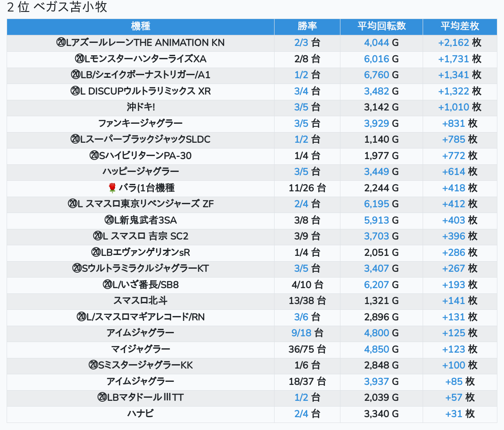This screenshot has height=430, width=504.
Task: Click the ファンキージャグラー machine name
Action: (140, 123)
